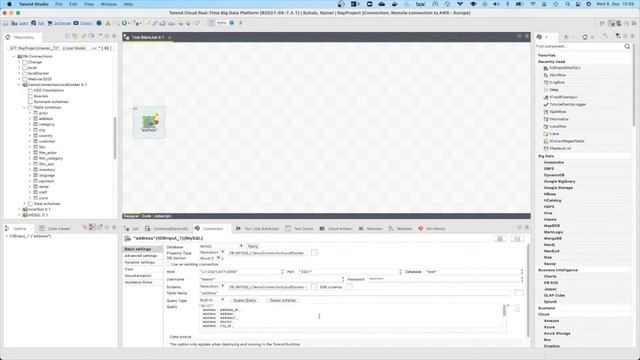The image size is (640, 360).
Task: Select tSortRow component in the palette
Action: point(557,75)
